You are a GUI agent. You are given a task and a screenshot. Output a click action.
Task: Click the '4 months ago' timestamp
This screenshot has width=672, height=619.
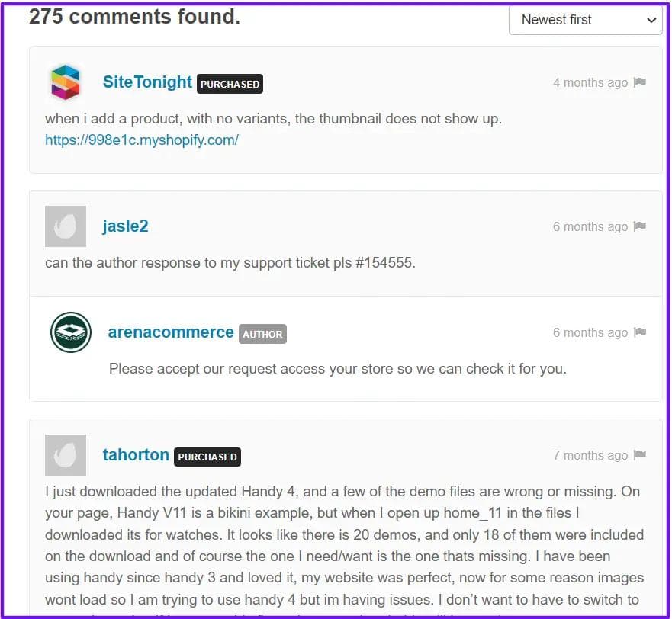pyautogui.click(x=590, y=82)
